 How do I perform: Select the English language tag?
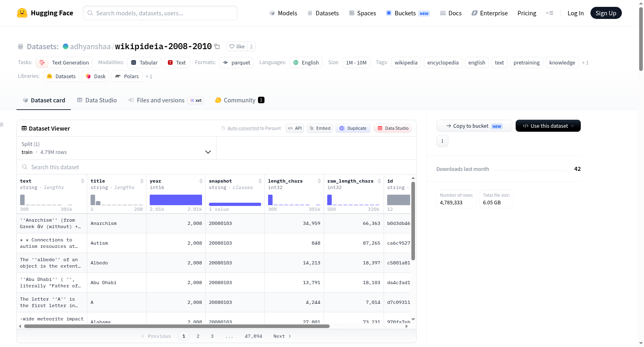tap(306, 62)
